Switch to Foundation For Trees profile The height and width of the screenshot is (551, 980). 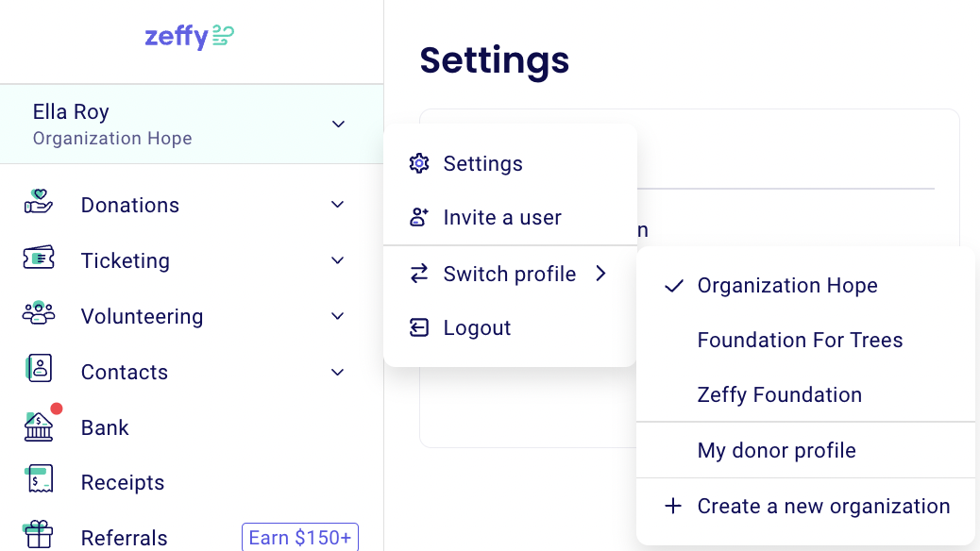[x=800, y=341]
